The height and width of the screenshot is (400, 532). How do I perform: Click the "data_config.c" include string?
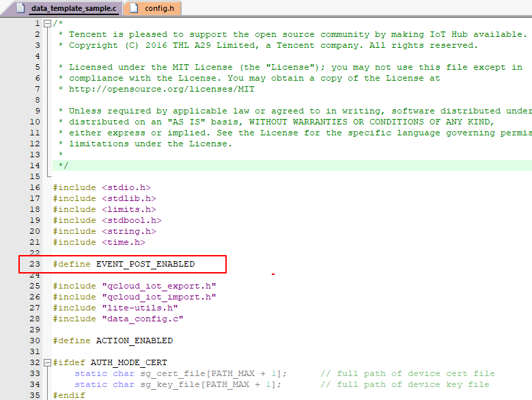click(143, 319)
